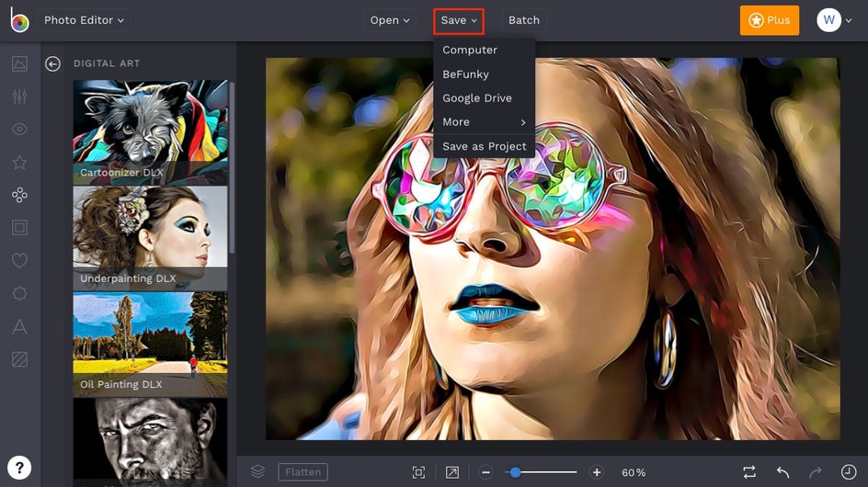Click the BeFunky logo icon
This screenshot has height=487, width=868.
(x=19, y=20)
